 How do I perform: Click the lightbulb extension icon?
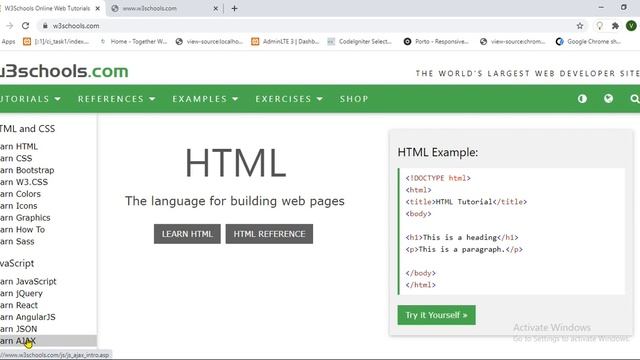[599, 26]
